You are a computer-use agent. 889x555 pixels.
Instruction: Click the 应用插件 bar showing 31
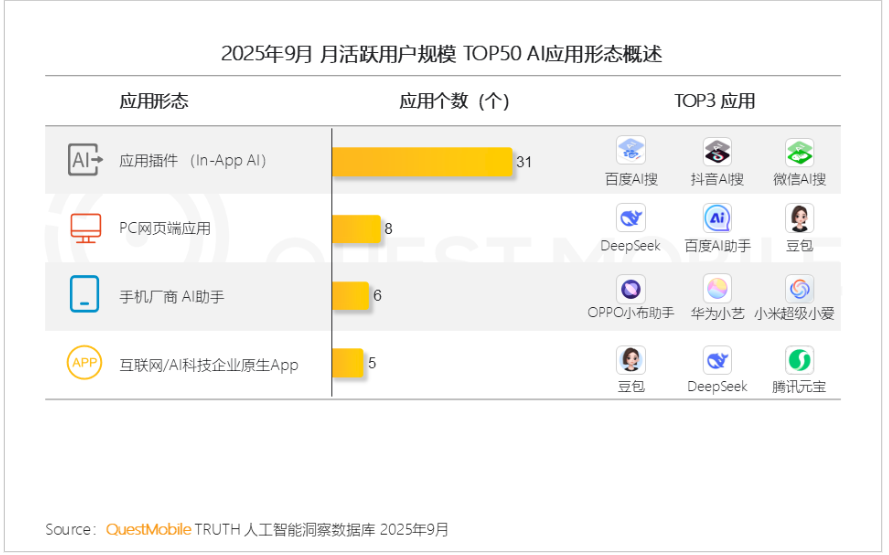(422, 161)
